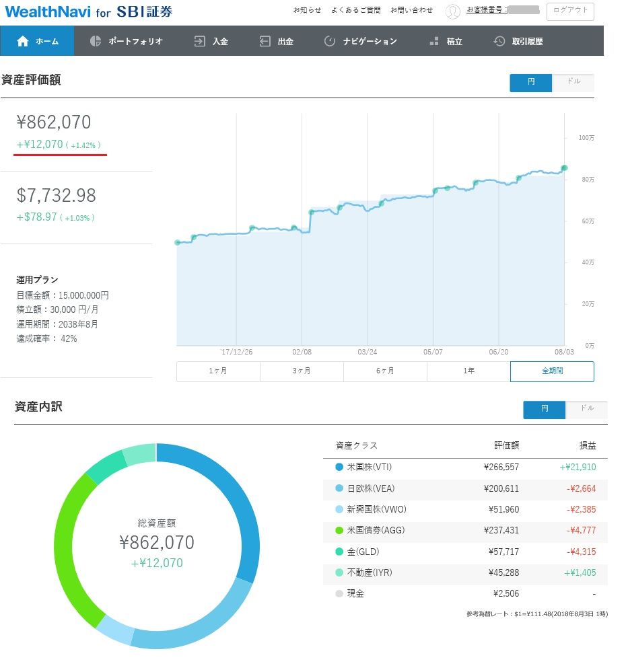Open the お問い合わせ link
Image resolution: width=628 pixels, height=672 pixels.
pyautogui.click(x=411, y=10)
